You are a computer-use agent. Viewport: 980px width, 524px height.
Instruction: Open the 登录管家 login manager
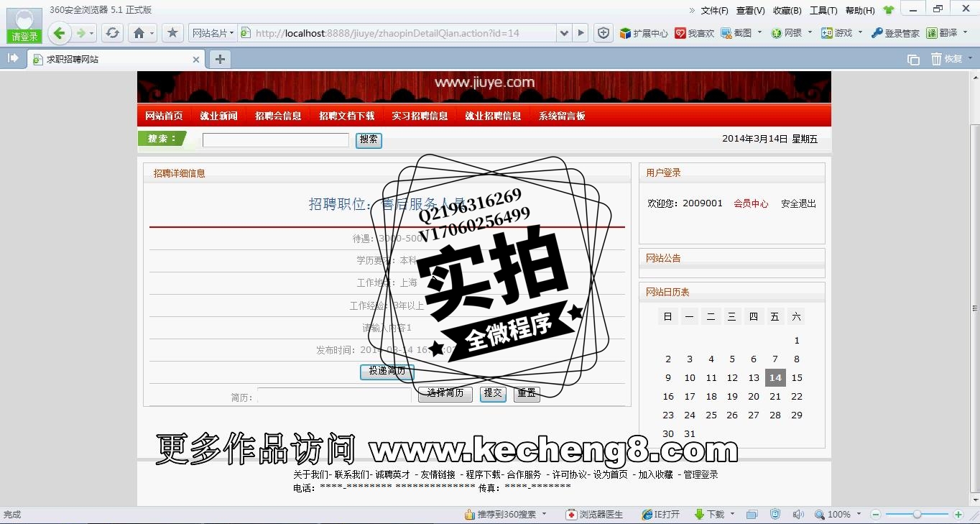(895, 33)
